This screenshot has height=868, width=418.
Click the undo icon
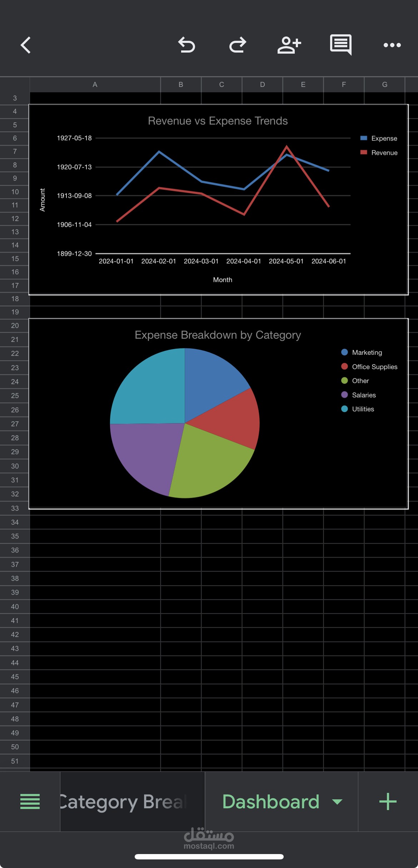pyautogui.click(x=186, y=45)
